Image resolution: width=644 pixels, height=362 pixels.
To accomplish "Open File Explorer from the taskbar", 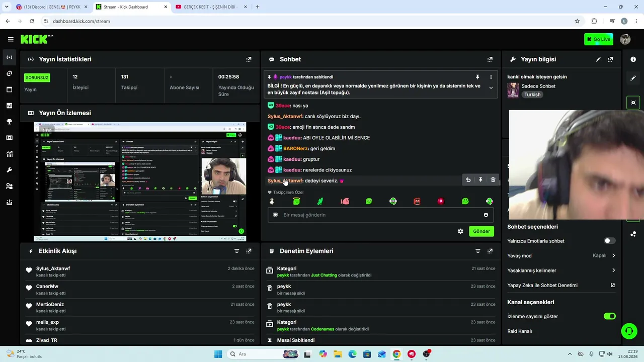I will click(x=338, y=354).
